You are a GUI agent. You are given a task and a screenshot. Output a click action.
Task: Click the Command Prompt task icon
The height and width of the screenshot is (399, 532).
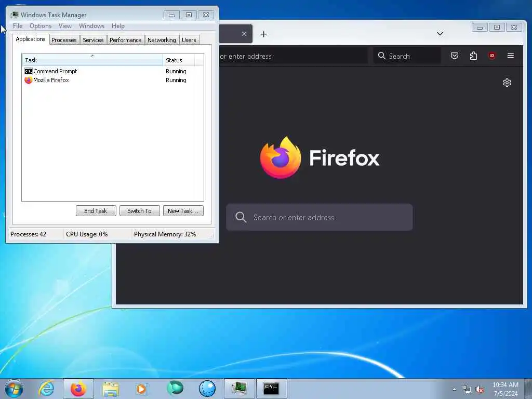(29, 71)
